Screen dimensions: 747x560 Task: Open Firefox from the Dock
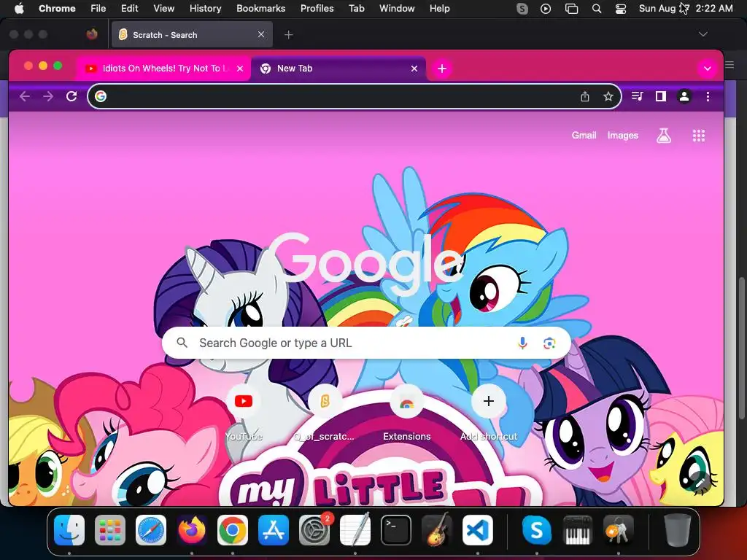[192, 530]
